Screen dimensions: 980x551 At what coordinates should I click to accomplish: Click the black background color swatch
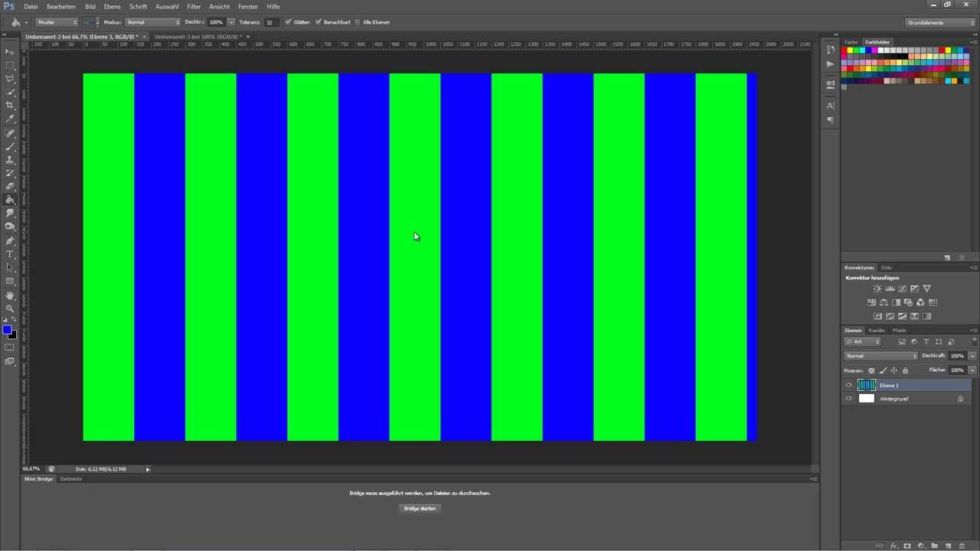tap(13, 335)
